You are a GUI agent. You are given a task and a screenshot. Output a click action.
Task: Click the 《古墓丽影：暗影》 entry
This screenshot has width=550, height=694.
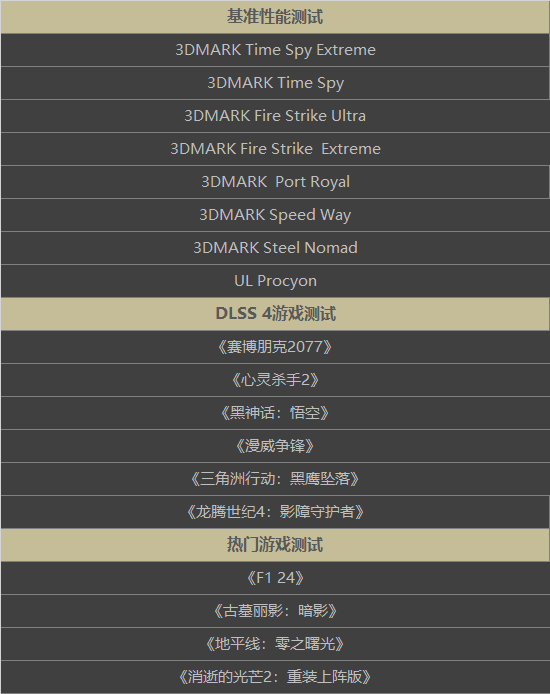tap(275, 611)
